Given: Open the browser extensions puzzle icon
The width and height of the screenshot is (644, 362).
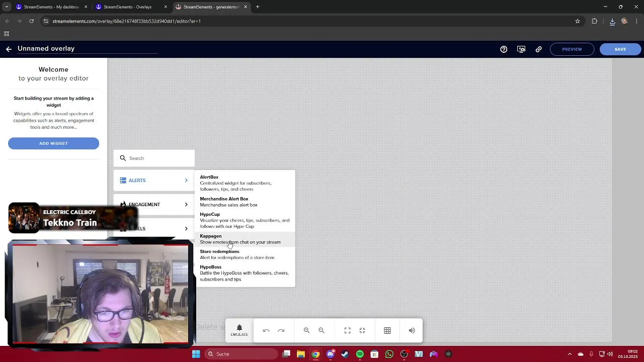Looking at the screenshot, I should (x=595, y=21).
